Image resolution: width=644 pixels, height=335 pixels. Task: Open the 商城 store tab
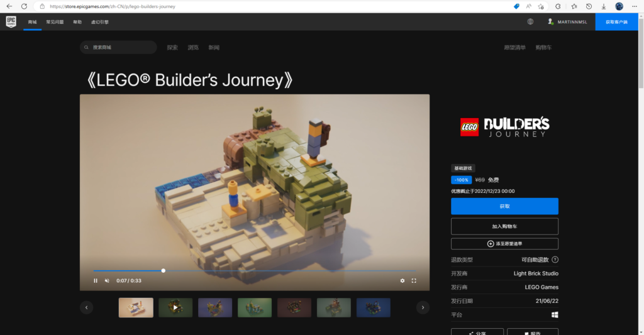click(x=33, y=22)
